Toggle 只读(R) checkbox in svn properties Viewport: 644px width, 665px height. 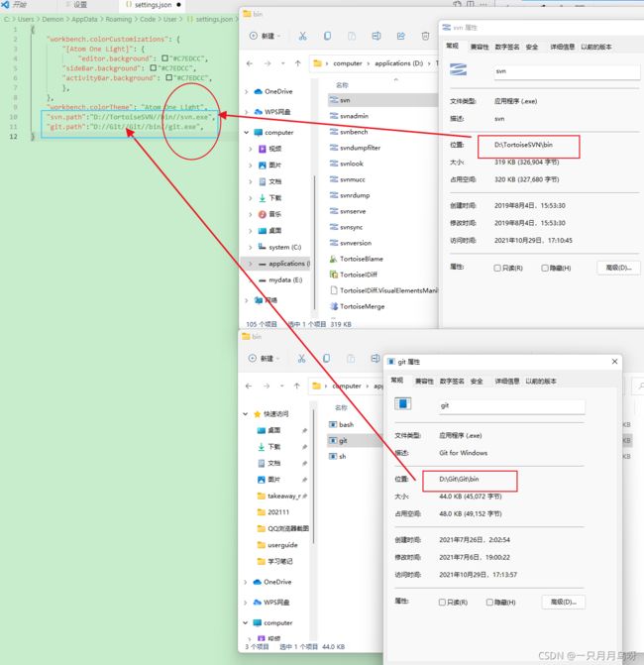[x=497, y=268]
